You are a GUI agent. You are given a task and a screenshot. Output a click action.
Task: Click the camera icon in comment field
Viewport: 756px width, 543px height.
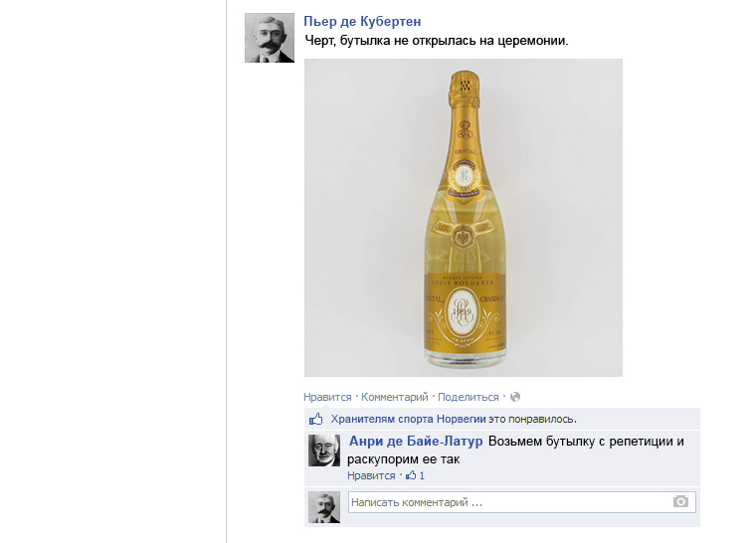[x=680, y=502]
